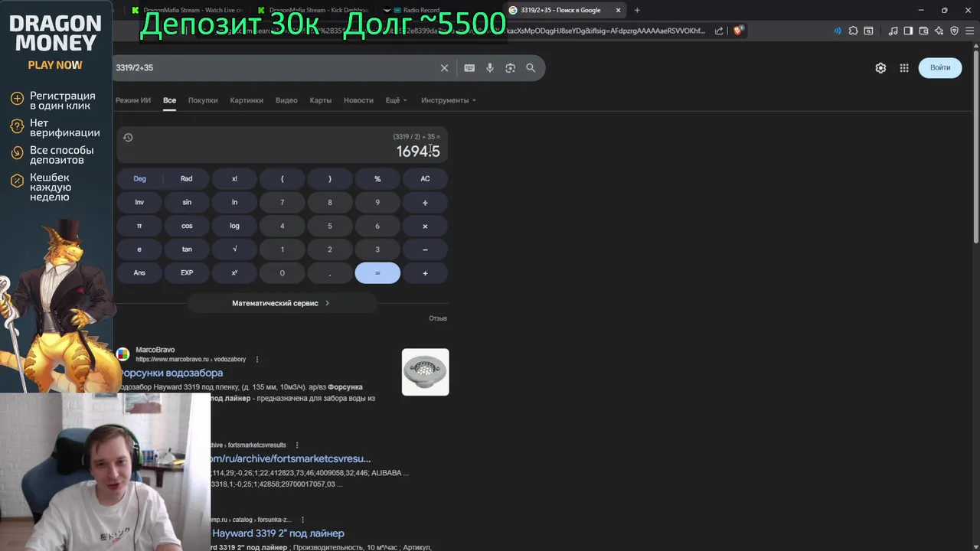Click the Brave Shields lion icon
The height and width of the screenshot is (551, 980).
tap(738, 31)
